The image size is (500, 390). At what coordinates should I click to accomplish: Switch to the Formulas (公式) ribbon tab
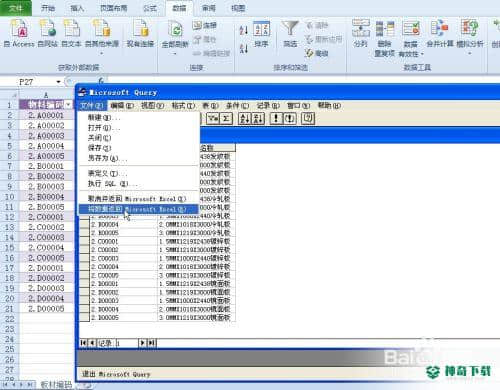[150, 8]
